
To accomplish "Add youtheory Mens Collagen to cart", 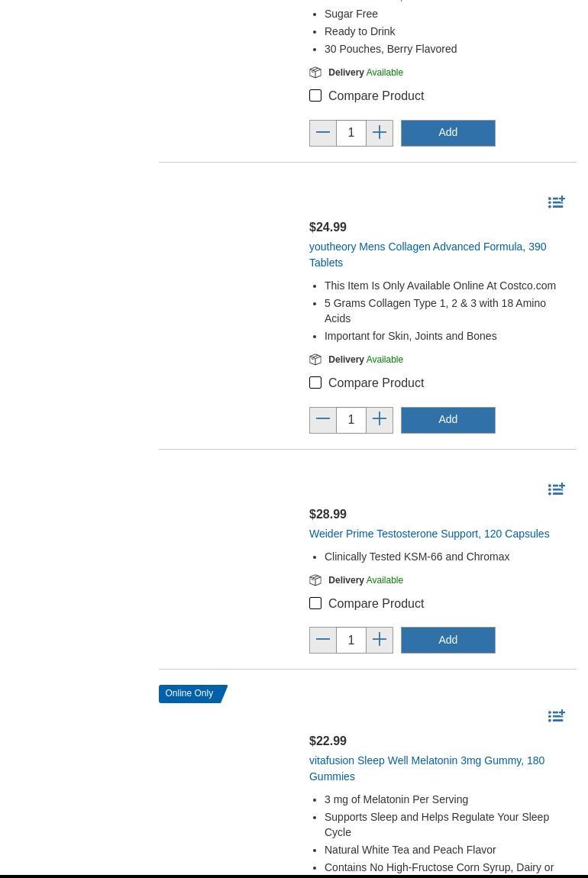I will [448, 420].
